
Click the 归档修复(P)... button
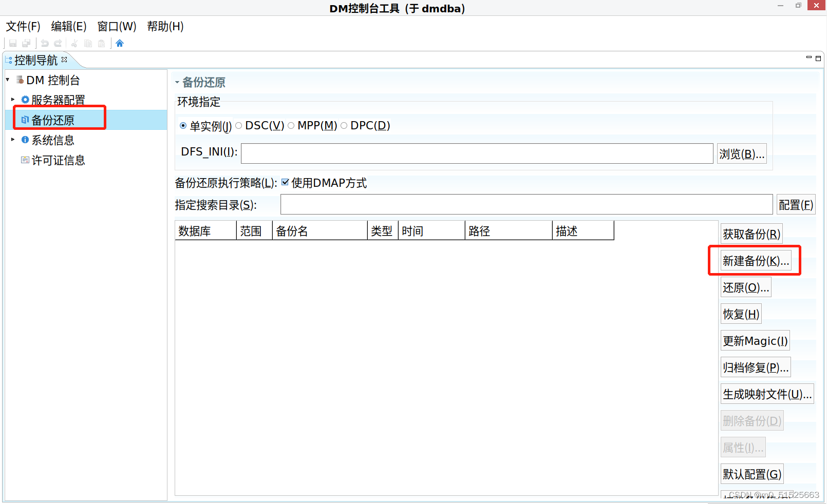[756, 368]
